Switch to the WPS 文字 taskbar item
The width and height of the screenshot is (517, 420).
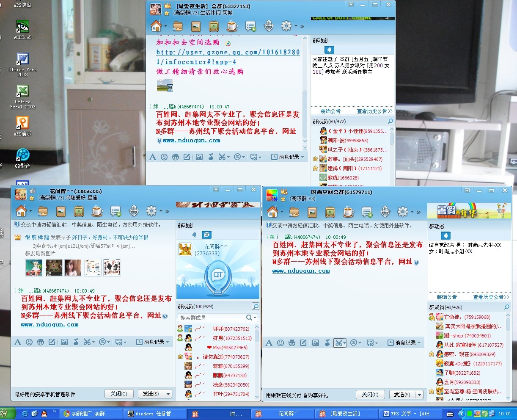pyautogui.click(x=410, y=414)
